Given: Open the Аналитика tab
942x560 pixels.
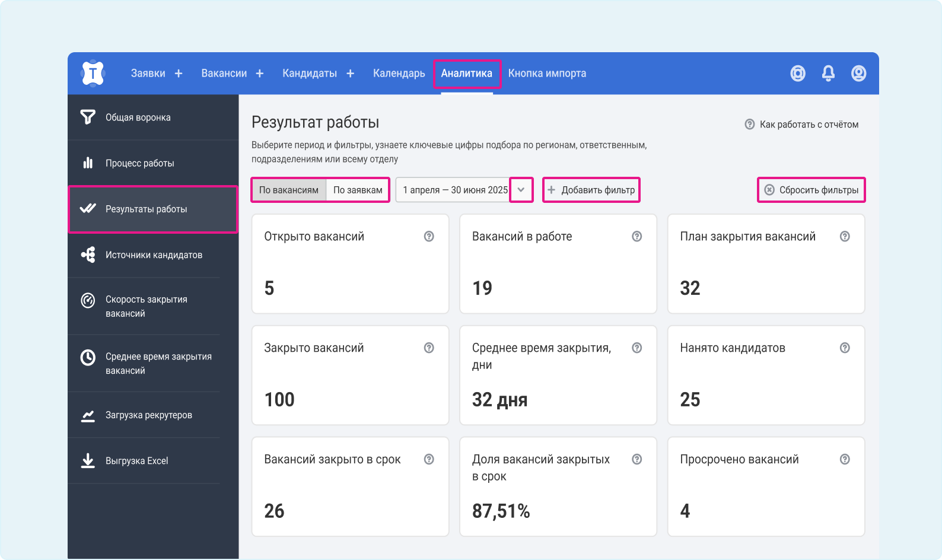Looking at the screenshot, I should coord(466,74).
